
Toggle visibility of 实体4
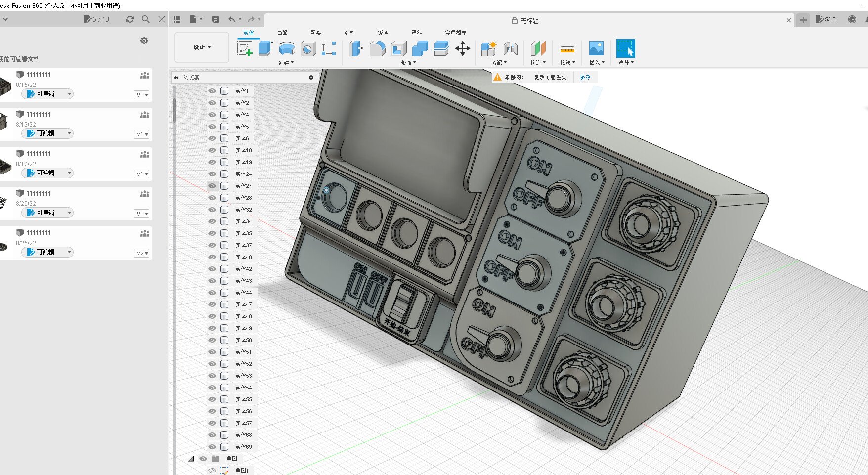click(x=212, y=115)
